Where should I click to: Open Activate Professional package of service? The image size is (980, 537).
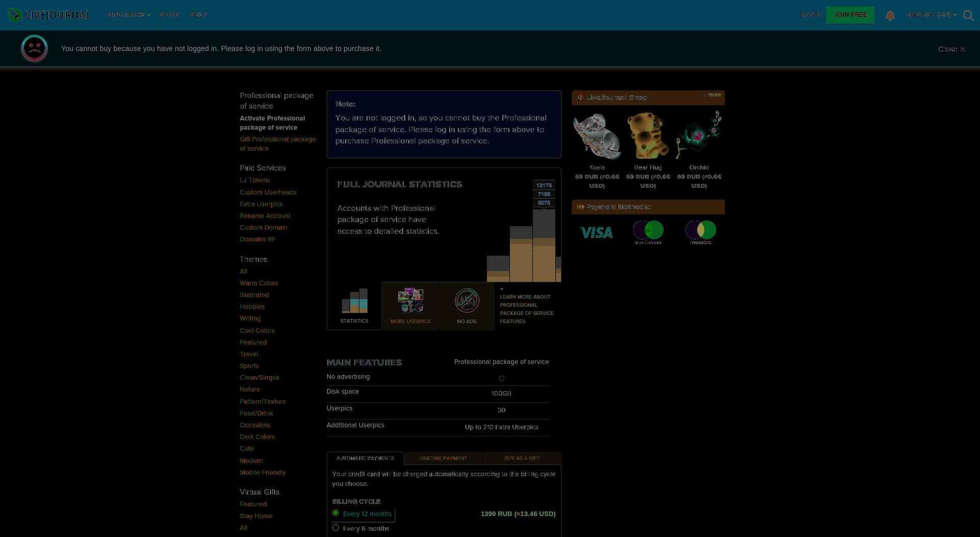(x=273, y=123)
